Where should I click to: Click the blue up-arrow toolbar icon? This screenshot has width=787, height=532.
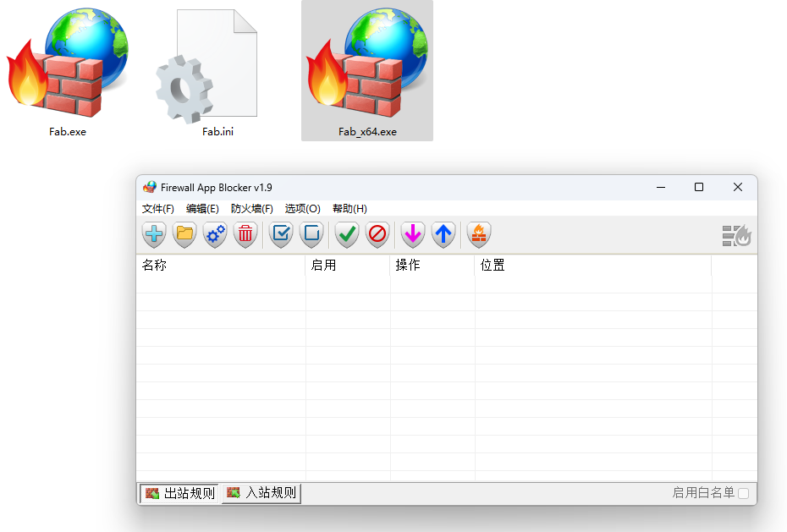(443, 234)
